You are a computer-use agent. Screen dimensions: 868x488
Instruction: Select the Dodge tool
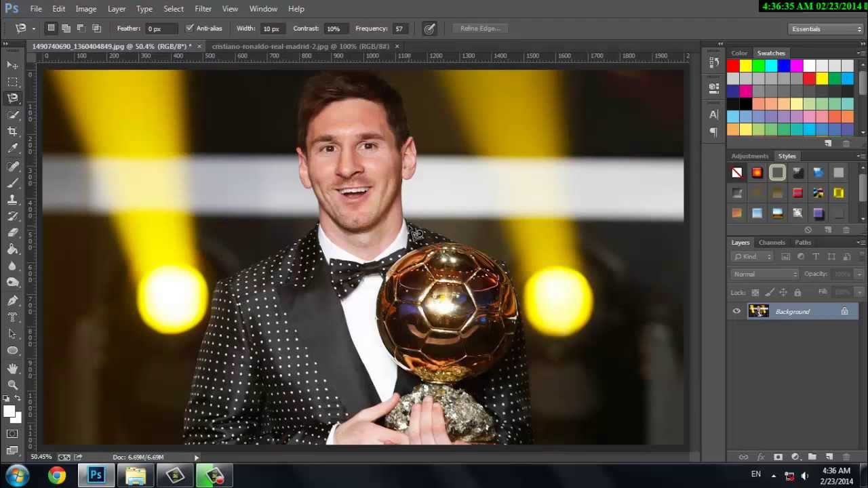click(x=13, y=283)
